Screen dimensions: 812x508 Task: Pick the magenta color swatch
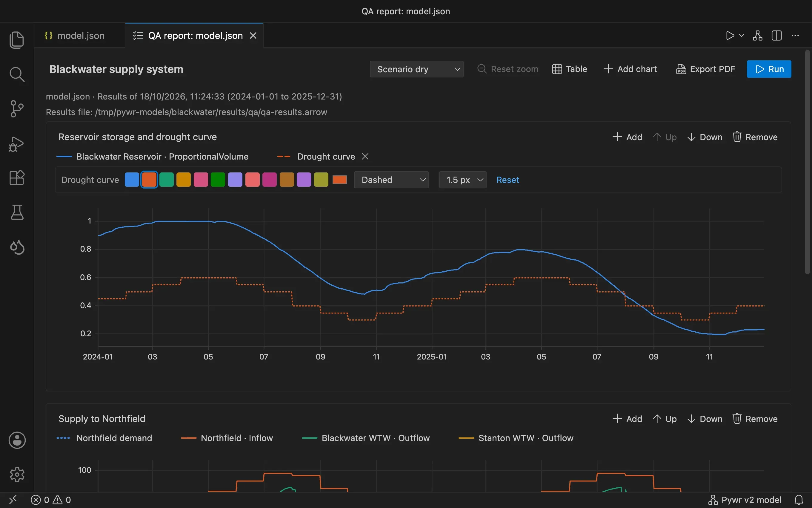pyautogui.click(x=270, y=180)
